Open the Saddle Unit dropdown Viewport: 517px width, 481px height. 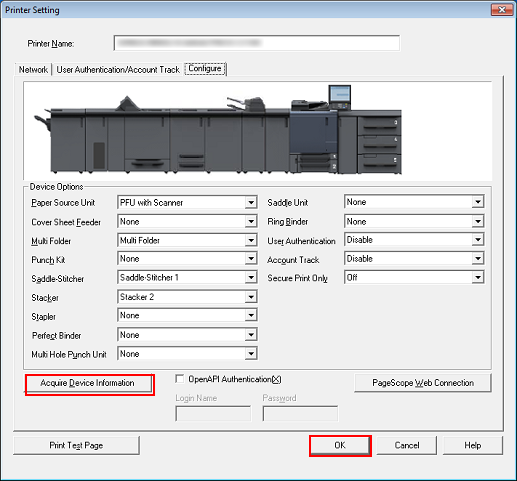coord(414,202)
